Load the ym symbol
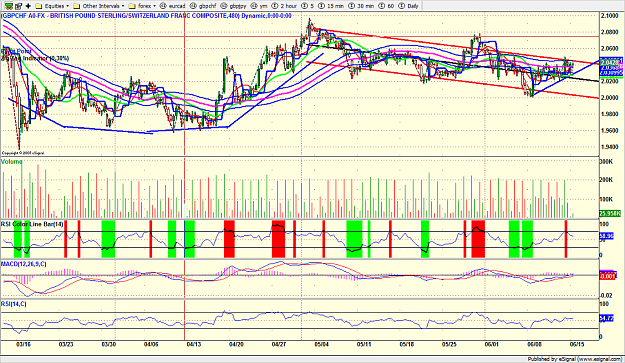Image resolution: width=625 pixels, height=363 pixels. (x=259, y=6)
